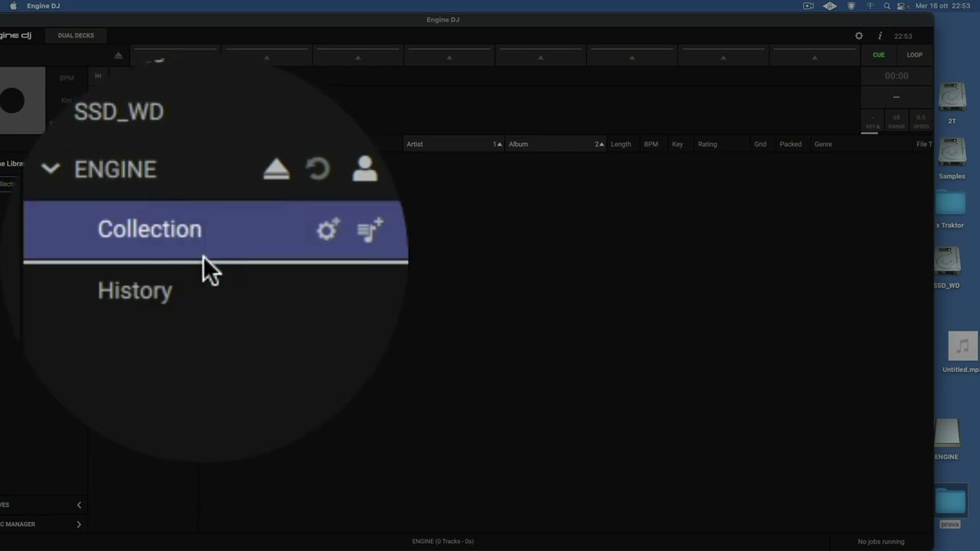Click the shield icon in menu bar
This screenshot has width=980, height=551.
pos(851,6)
